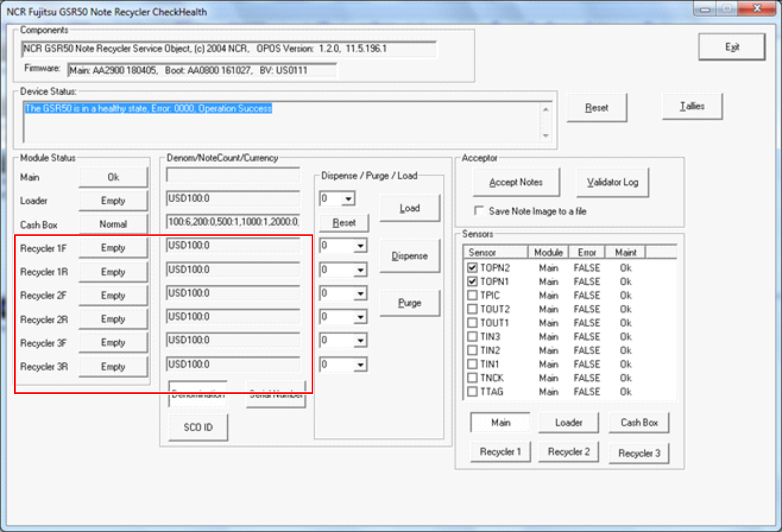Click the SCO ID button
The image size is (782, 532).
tap(198, 427)
